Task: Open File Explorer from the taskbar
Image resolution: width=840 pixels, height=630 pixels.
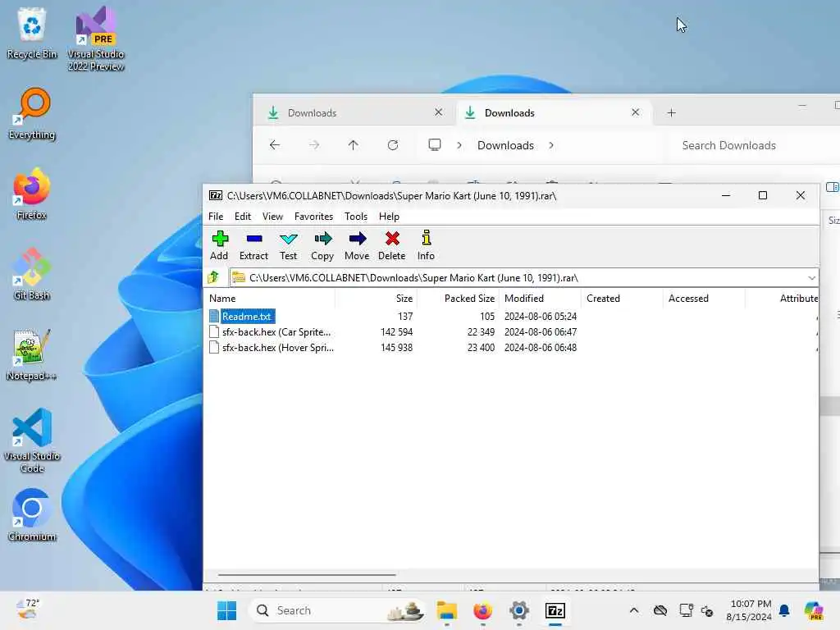Action: pos(447,610)
